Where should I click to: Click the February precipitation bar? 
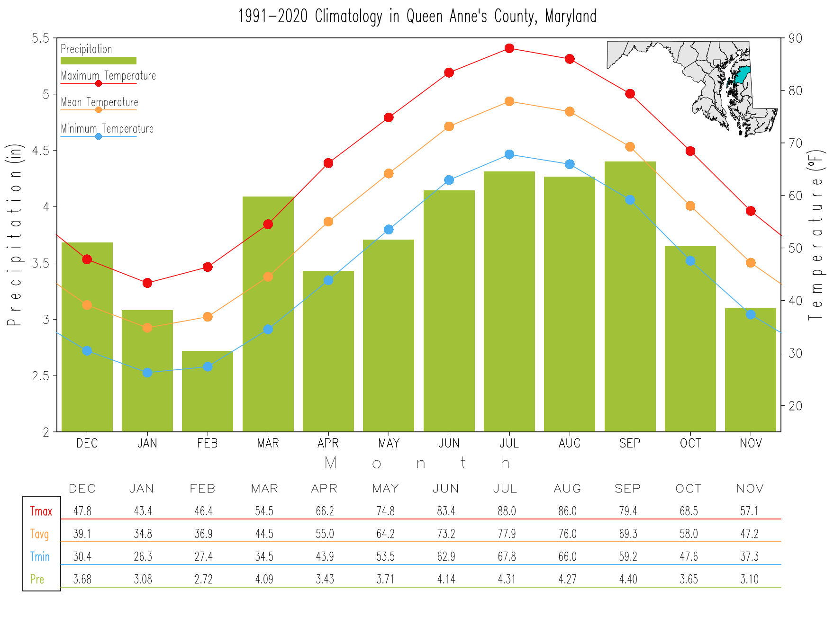(208, 391)
